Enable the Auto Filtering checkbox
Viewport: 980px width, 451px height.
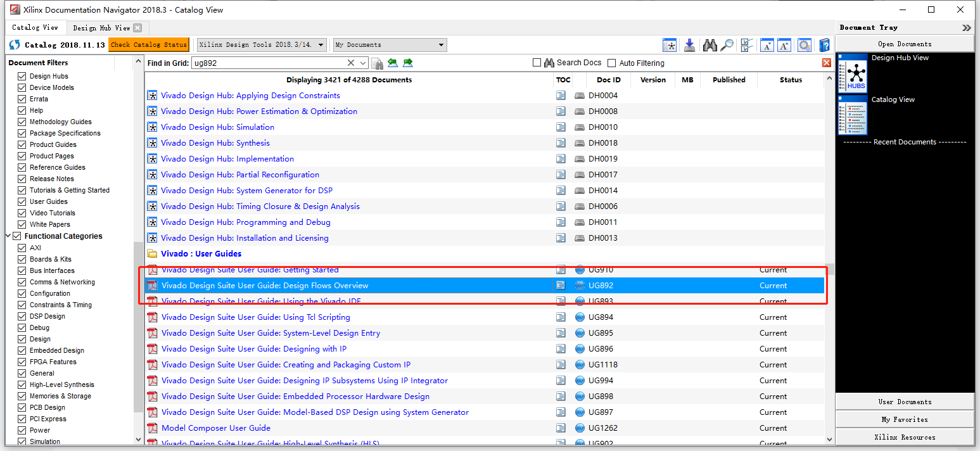(x=612, y=63)
